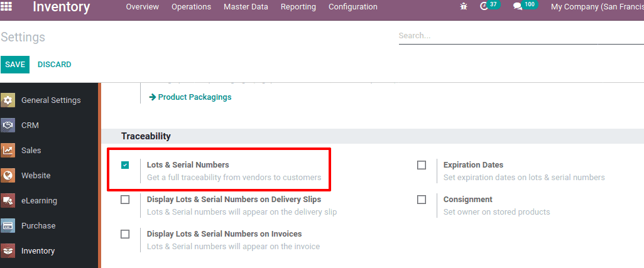
Task: Enable Display Lots & Serial Numbers on Delivery Slips
Action: (x=125, y=200)
